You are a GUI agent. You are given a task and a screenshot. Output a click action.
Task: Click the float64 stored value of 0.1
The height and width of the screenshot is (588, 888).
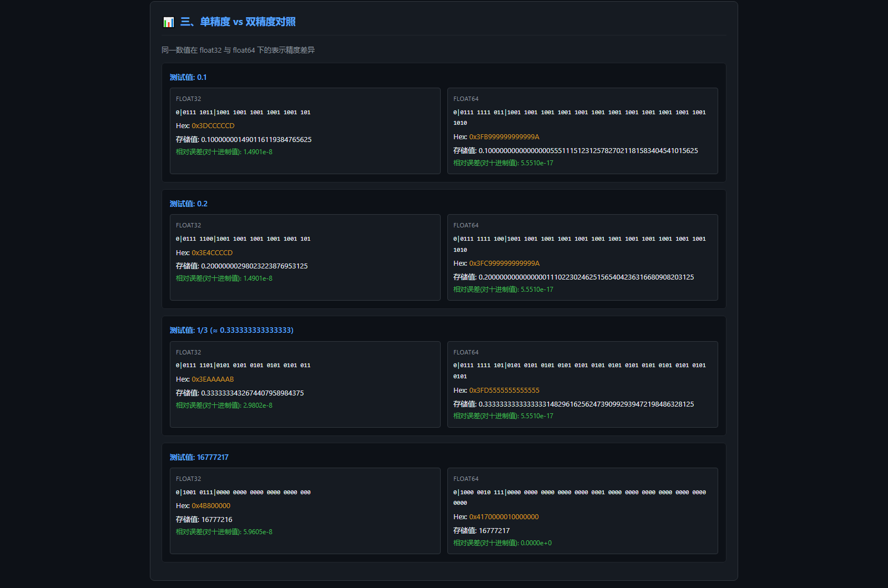click(588, 151)
